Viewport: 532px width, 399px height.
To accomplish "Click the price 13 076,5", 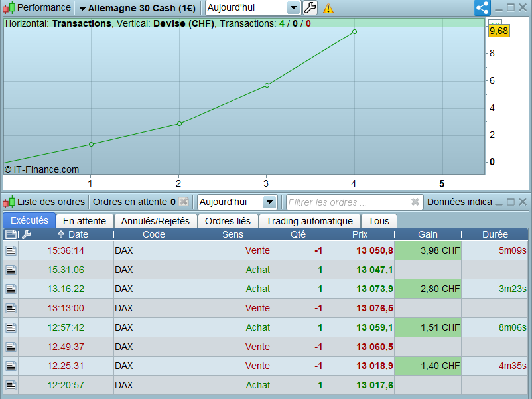I will (x=375, y=308).
